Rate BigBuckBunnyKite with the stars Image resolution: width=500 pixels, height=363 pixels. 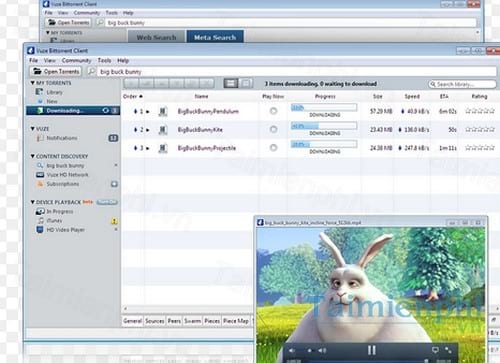[480, 129]
